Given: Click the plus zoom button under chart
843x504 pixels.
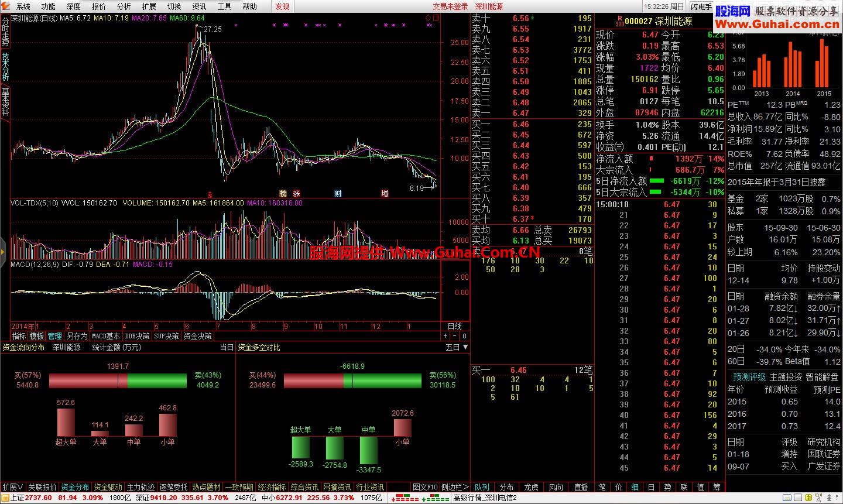Looking at the screenshot, I should pyautogui.click(x=446, y=336).
